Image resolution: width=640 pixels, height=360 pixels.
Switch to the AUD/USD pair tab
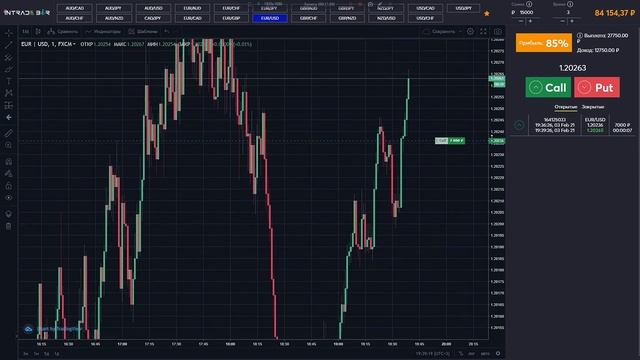pos(153,8)
